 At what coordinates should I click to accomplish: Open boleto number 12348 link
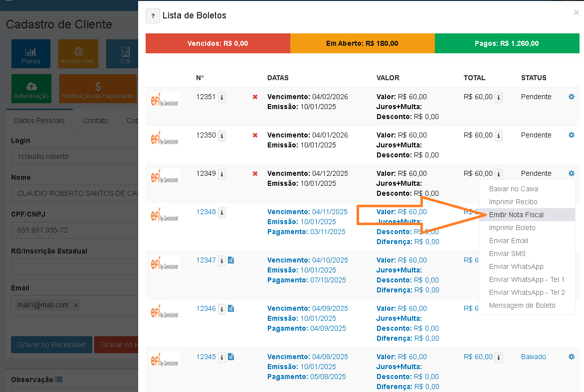pyautogui.click(x=206, y=212)
